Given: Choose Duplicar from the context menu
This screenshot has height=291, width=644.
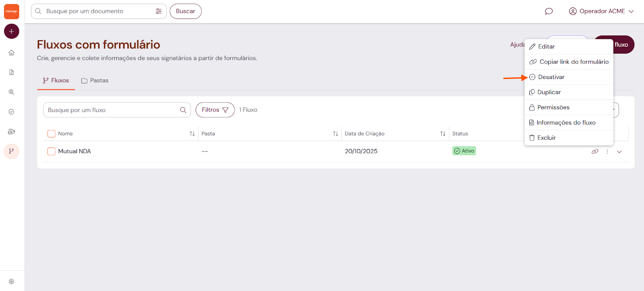Looking at the screenshot, I should pyautogui.click(x=549, y=92).
